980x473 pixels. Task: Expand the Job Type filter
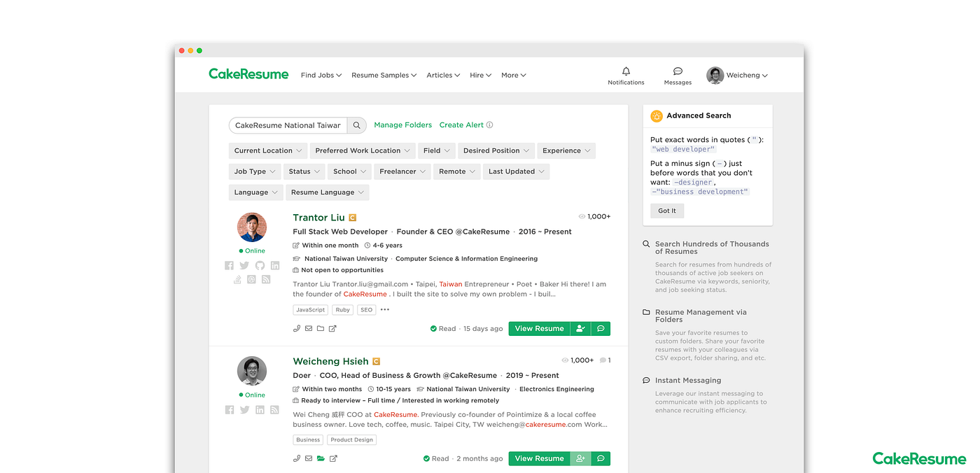[255, 171]
